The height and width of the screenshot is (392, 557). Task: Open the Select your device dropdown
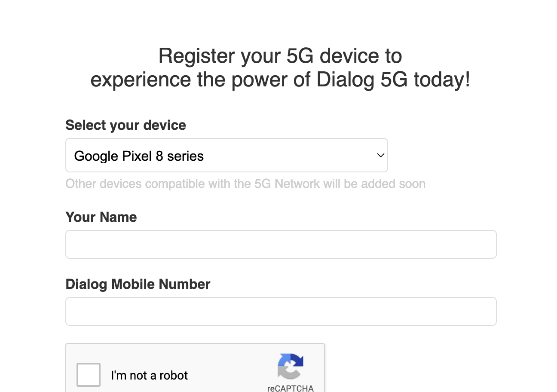click(226, 155)
